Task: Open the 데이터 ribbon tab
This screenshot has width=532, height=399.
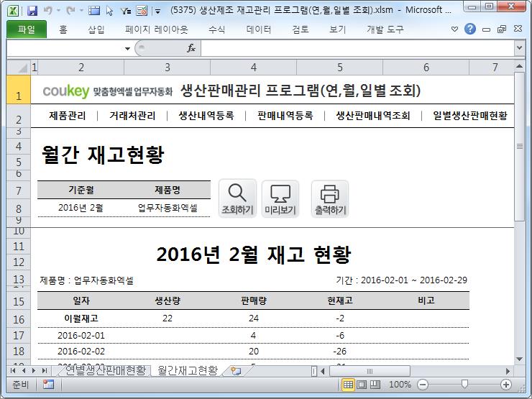Action: point(259,29)
